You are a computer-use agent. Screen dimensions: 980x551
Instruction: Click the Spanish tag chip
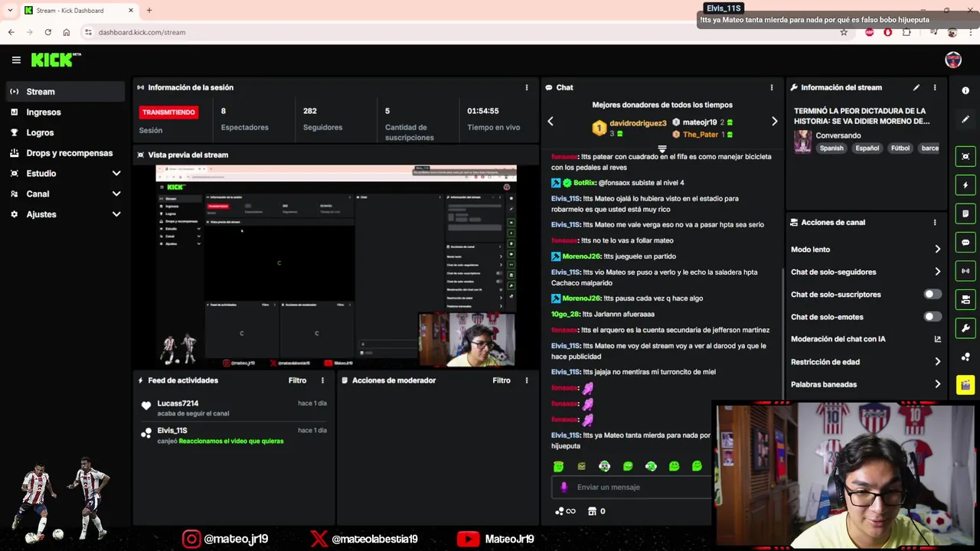click(831, 148)
